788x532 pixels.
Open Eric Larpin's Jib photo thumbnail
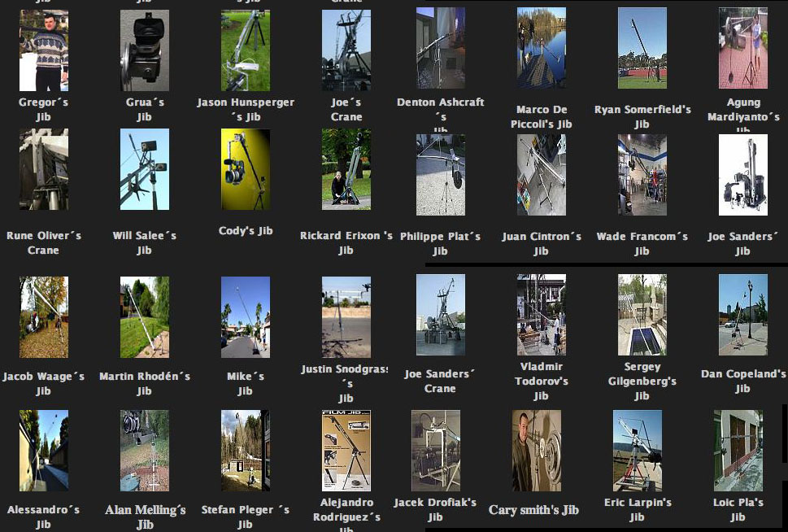pyautogui.click(x=638, y=451)
